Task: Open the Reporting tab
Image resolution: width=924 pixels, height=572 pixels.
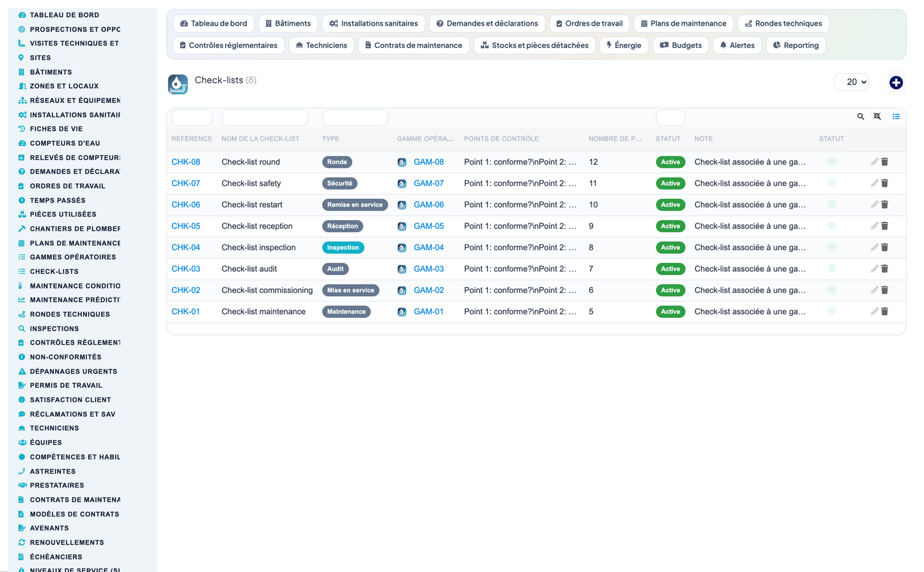Action: 795,45
